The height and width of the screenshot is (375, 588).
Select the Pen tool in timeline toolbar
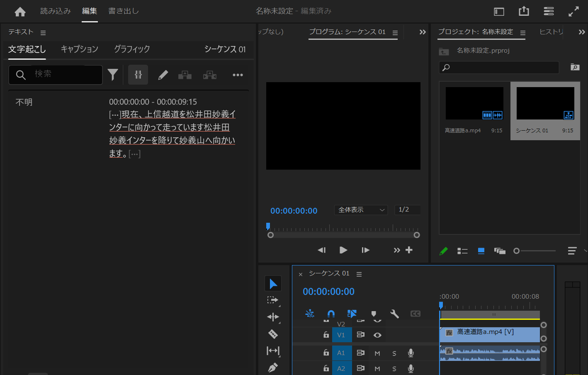(273, 368)
